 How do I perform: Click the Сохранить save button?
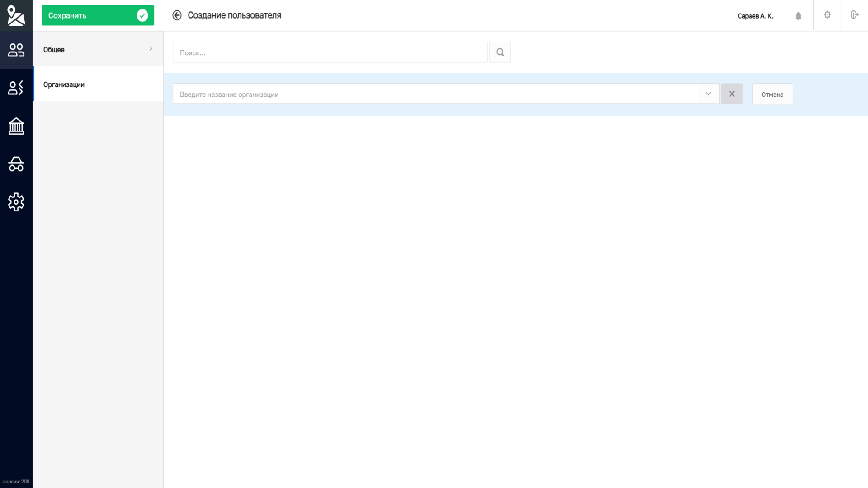98,15
